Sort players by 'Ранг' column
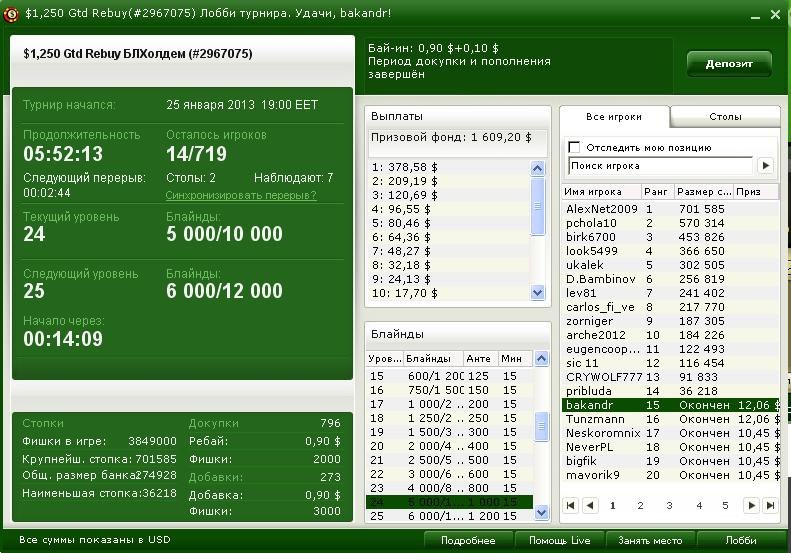This screenshot has width=791, height=553. point(656,192)
